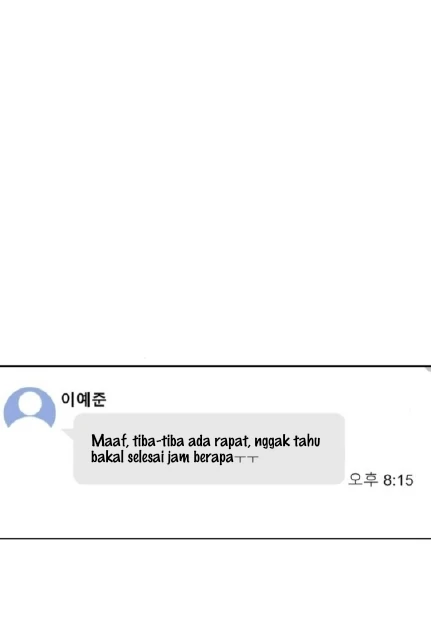Click the gray corner mark above the chat panel
Image resolution: width=431 pixels, height=632 pixels.
(x=428, y=369)
